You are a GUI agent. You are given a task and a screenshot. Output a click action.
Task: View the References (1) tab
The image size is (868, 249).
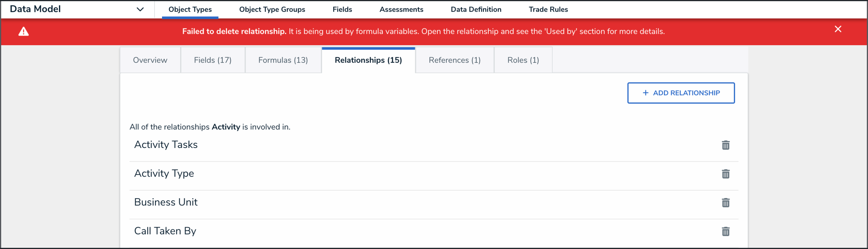[455, 60]
